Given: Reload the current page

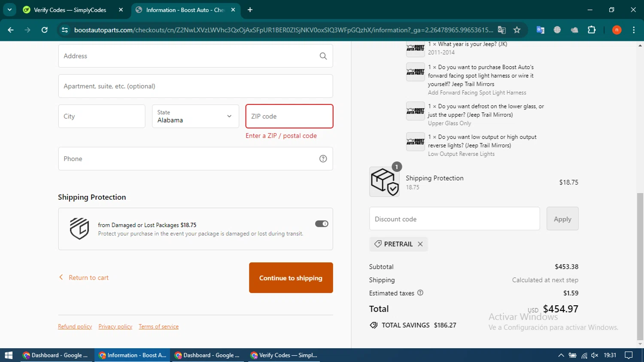Looking at the screenshot, I should (44, 30).
